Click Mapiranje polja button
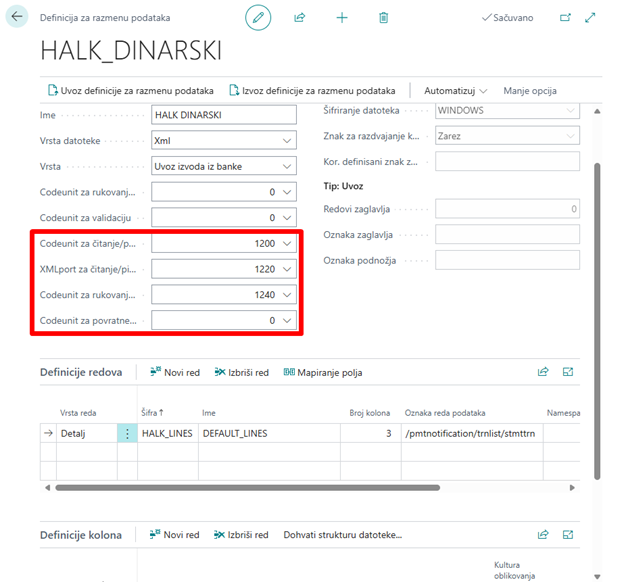This screenshot has height=582, width=624. 322,372
